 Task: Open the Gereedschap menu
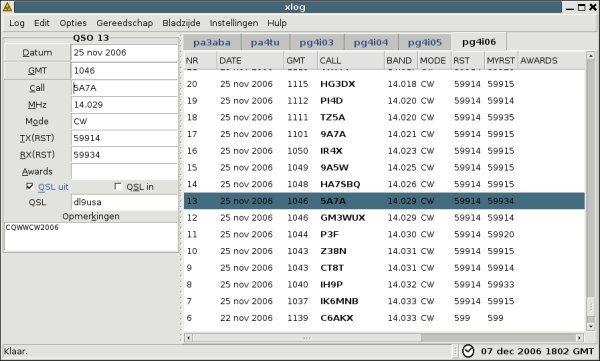pos(124,23)
